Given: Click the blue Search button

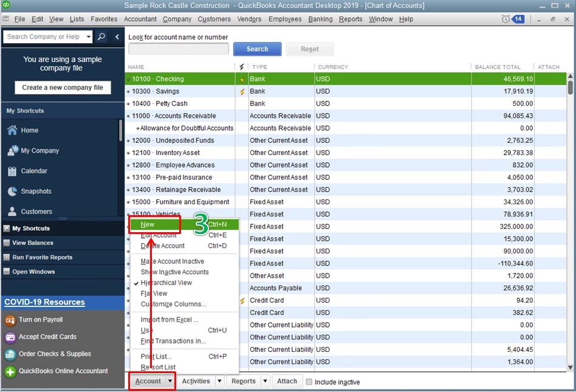Looking at the screenshot, I should [x=257, y=49].
